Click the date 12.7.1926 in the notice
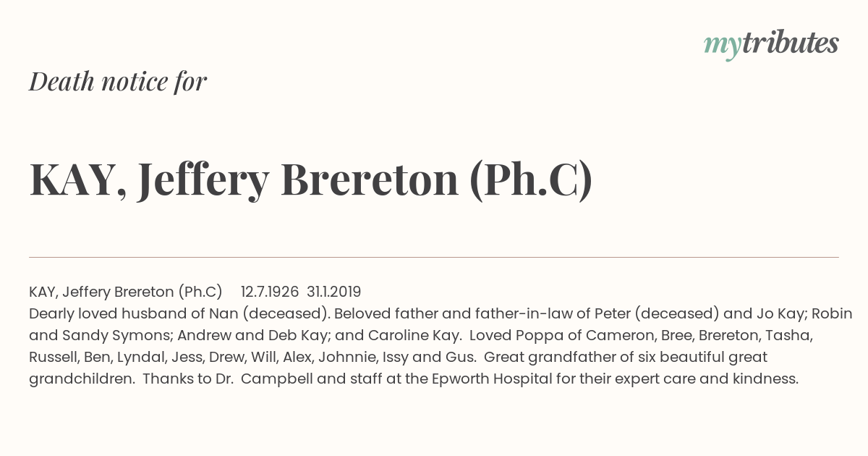868x456 pixels. pos(270,292)
